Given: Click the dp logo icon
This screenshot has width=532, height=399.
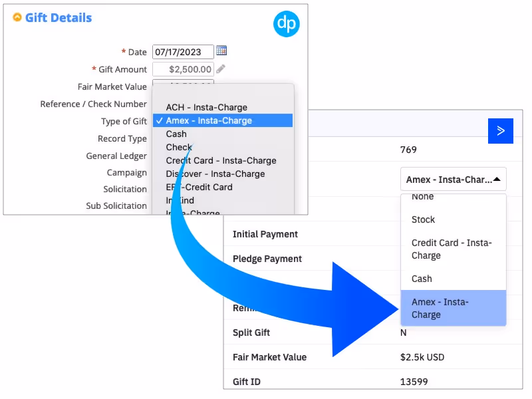Looking at the screenshot, I should click(287, 24).
